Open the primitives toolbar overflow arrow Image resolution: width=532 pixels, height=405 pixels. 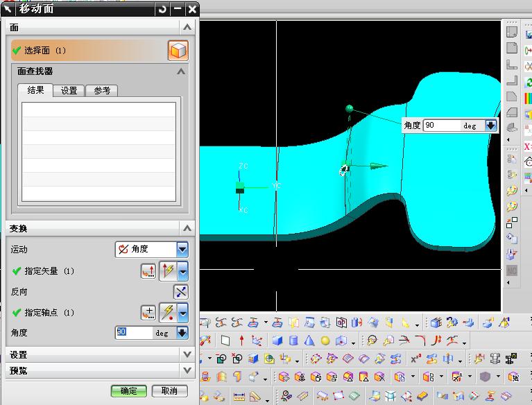coord(353,343)
